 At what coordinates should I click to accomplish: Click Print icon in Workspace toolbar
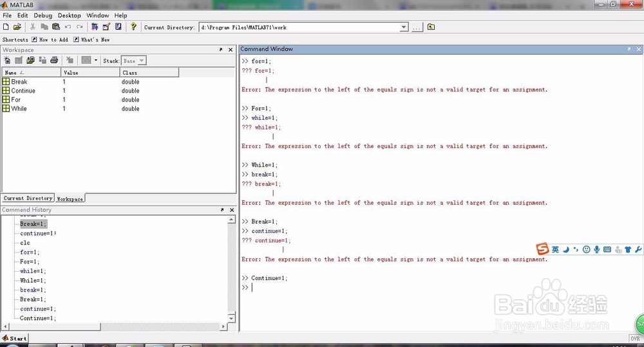click(54, 61)
